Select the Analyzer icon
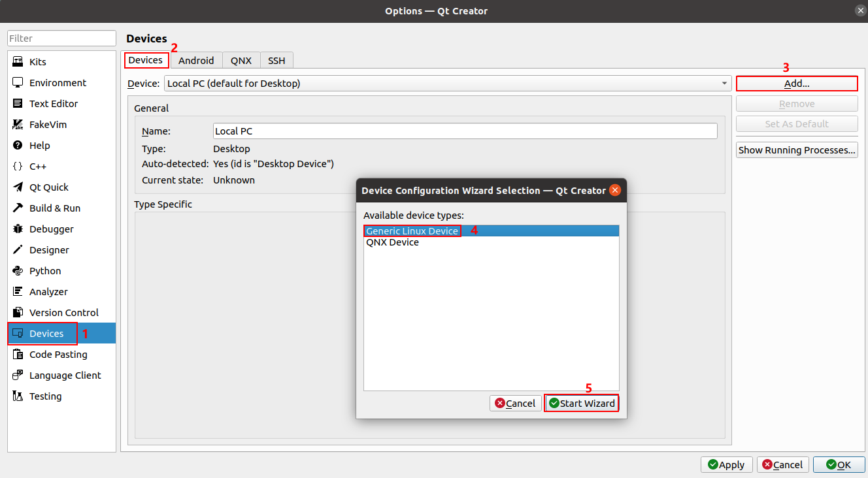 point(18,292)
